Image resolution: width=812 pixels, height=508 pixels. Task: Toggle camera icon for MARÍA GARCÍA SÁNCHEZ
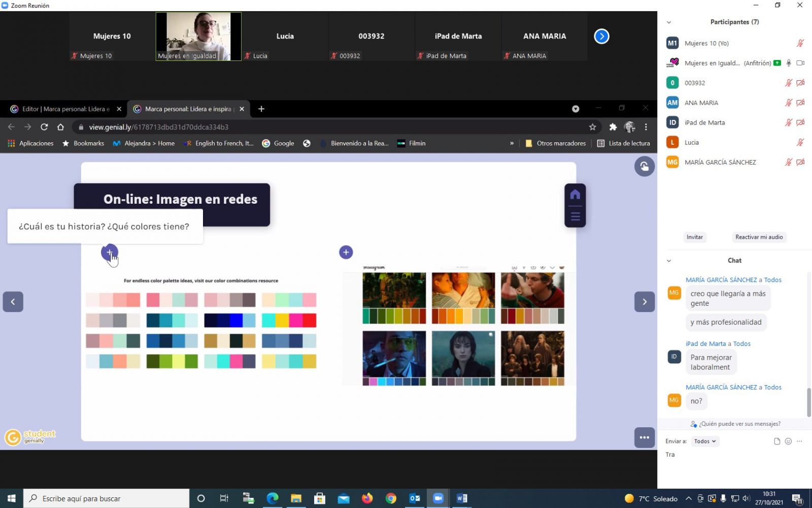[800, 162]
